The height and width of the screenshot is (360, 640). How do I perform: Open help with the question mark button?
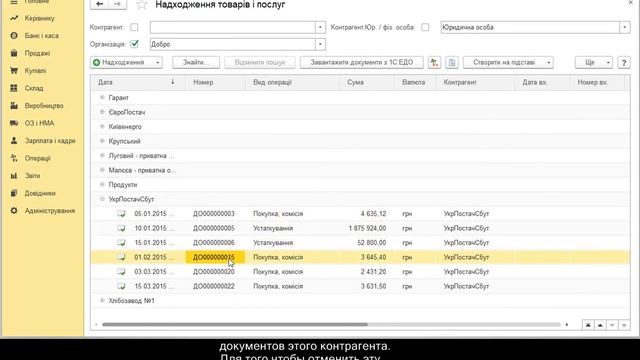pos(624,62)
